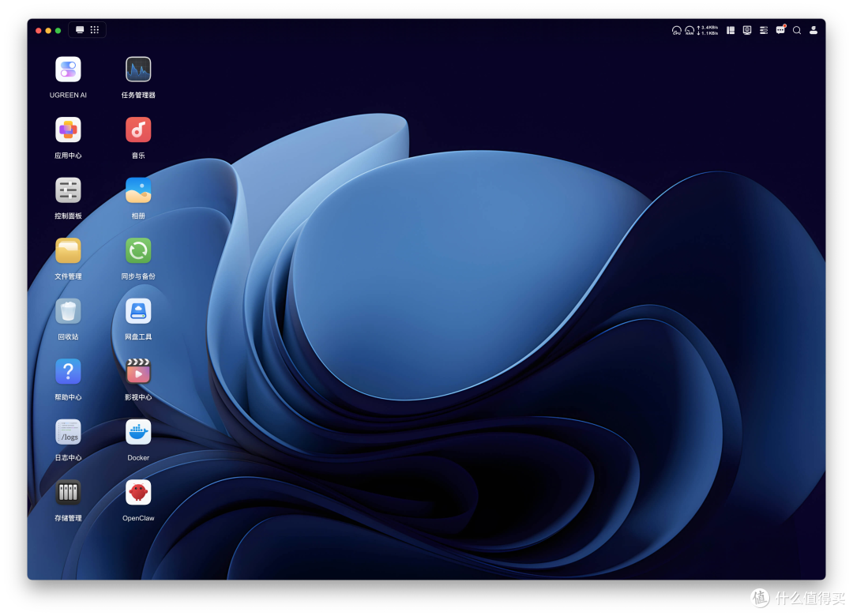Launch 影视中心 video center

[x=138, y=372]
